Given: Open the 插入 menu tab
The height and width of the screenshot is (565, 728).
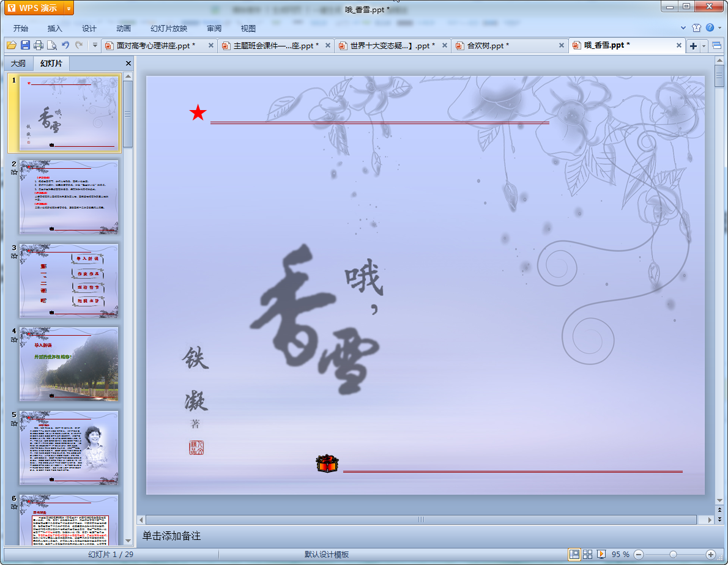Looking at the screenshot, I should pos(55,28).
